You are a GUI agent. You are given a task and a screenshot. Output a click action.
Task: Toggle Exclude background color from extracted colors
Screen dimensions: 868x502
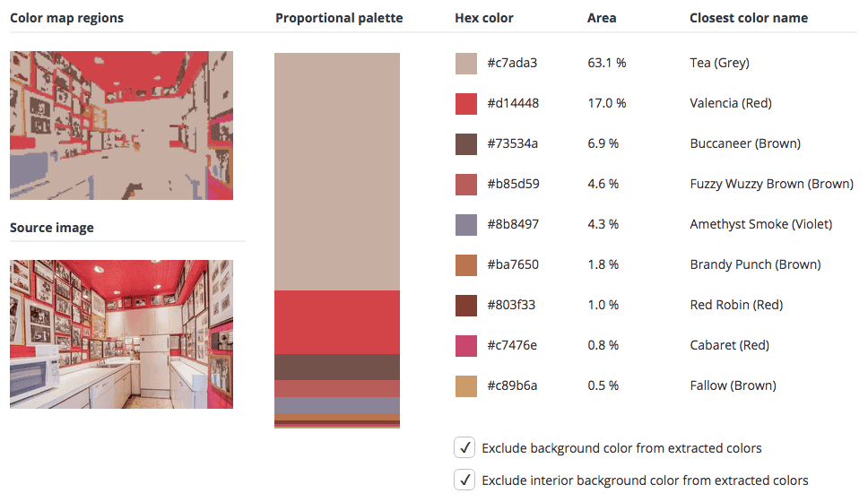pyautogui.click(x=464, y=447)
